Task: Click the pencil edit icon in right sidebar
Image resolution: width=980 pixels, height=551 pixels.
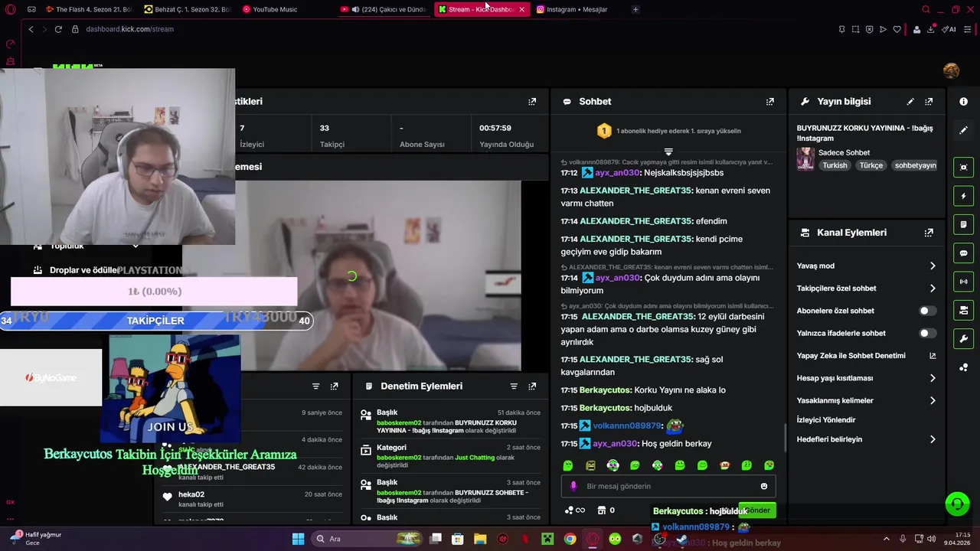Action: coord(963,130)
